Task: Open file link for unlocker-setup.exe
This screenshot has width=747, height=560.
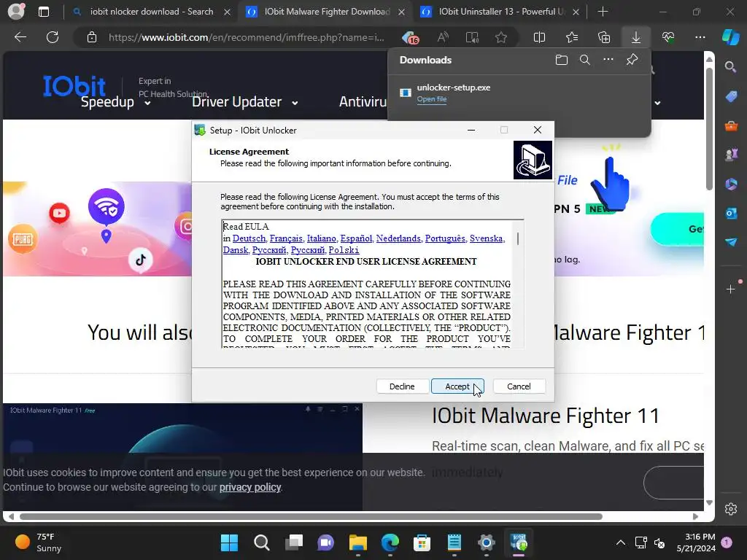Action: click(x=432, y=99)
